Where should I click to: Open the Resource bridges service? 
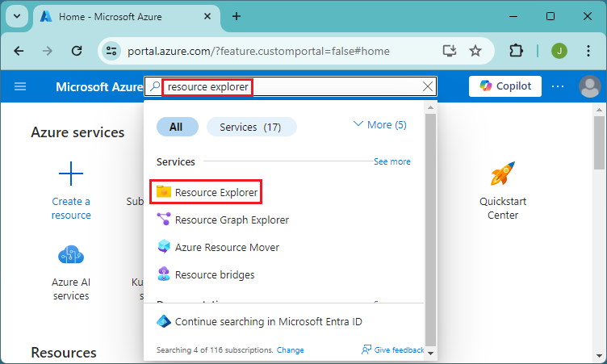click(215, 274)
